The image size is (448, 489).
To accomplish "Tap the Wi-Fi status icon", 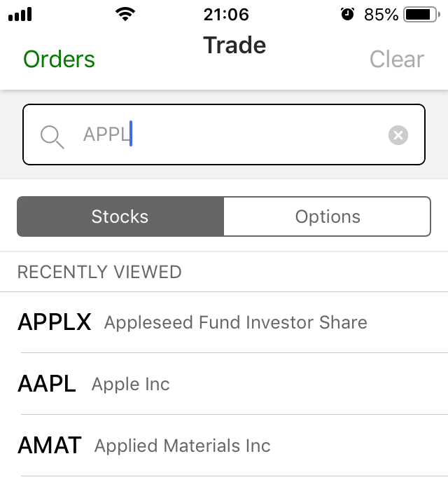I will coord(126,15).
